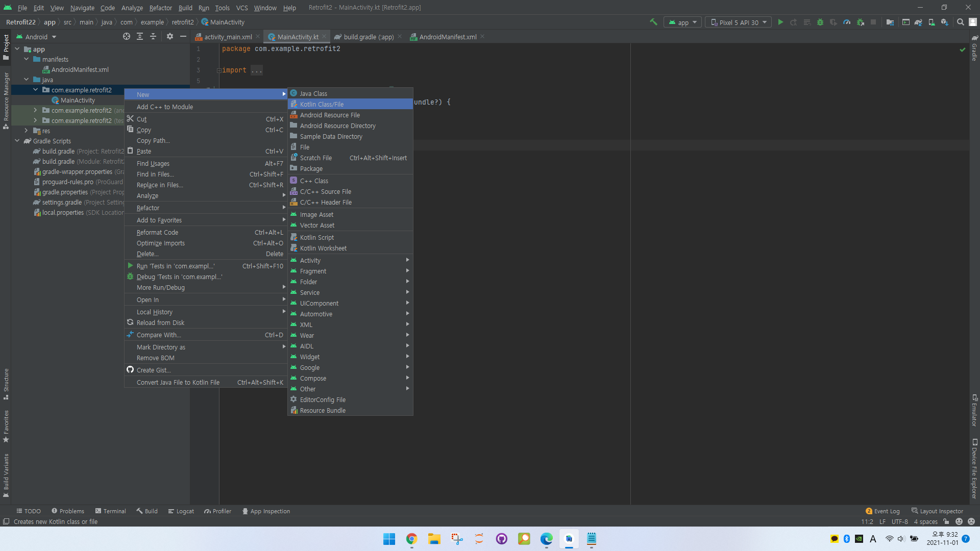Toggle the Gradle tool window on the right edge
This screenshot has width=980, height=551.
974,48
